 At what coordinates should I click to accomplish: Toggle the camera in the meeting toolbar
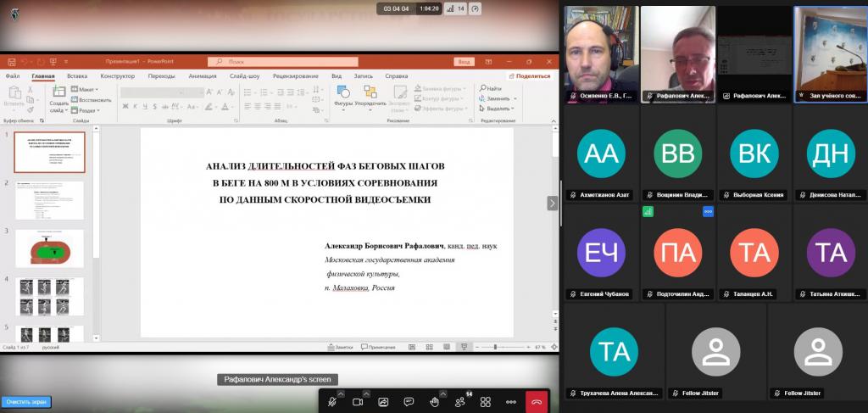[358, 402]
